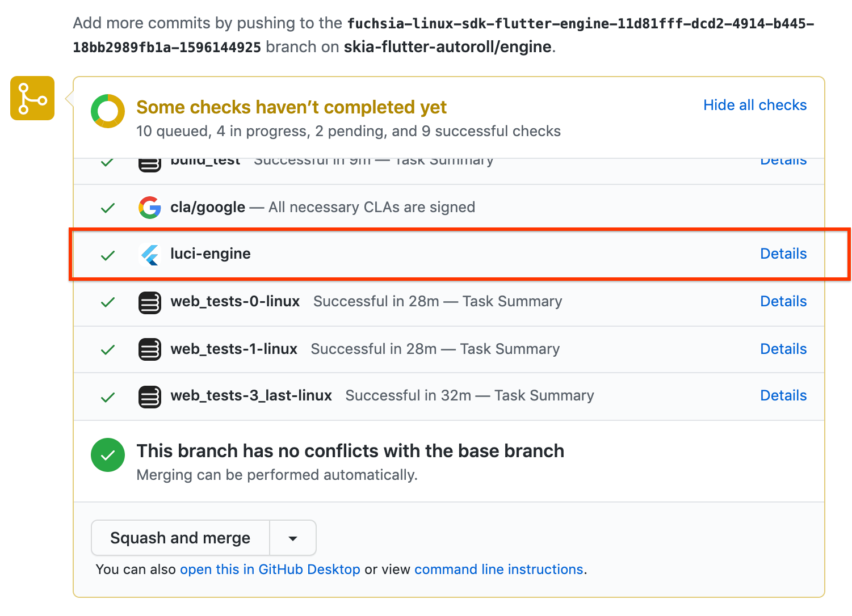Viewport: 852px width, 616px height.
Task: Click the yellow pull request branch icon
Action: (x=32, y=98)
